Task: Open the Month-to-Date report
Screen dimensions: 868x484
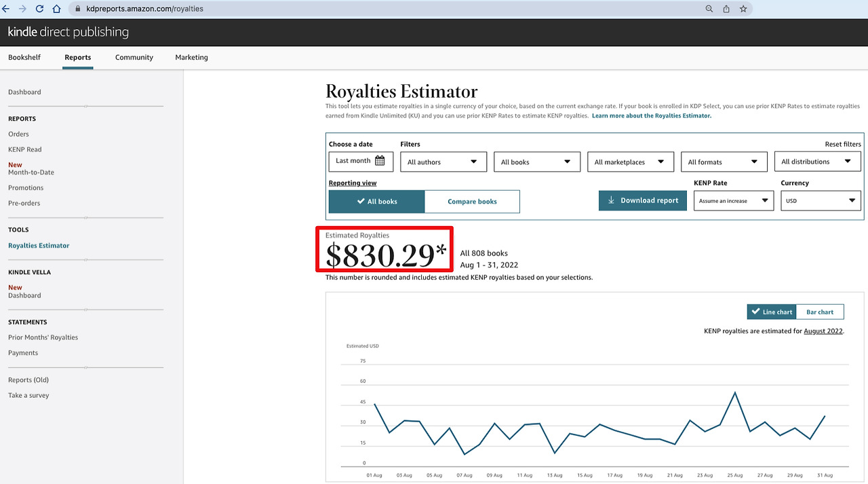Action: pos(31,172)
